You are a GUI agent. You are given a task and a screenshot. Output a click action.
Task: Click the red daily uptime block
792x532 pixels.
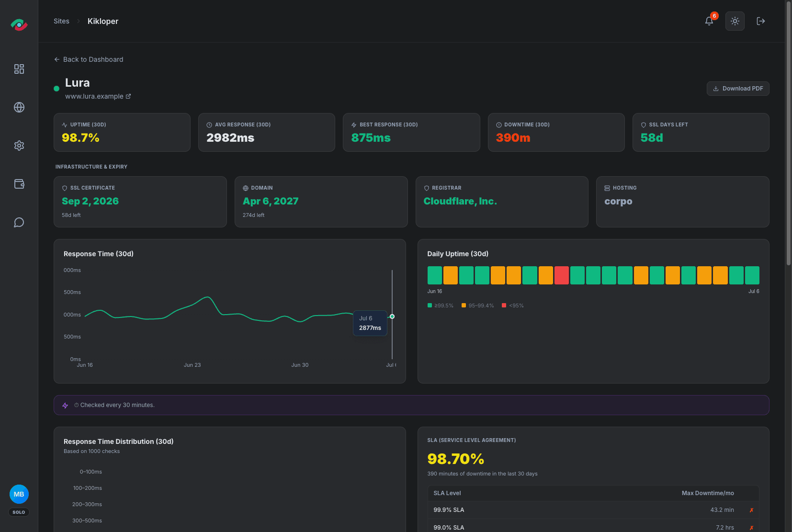(562, 275)
